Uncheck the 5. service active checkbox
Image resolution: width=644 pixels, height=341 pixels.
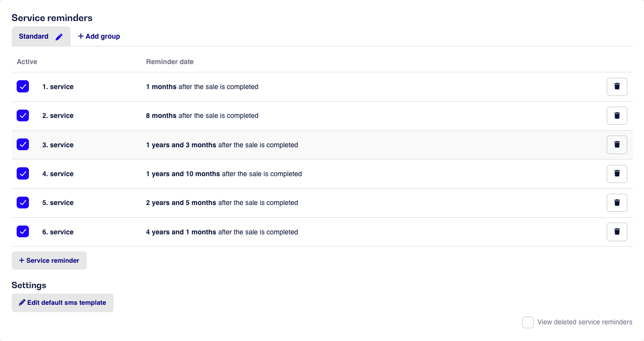tap(23, 203)
